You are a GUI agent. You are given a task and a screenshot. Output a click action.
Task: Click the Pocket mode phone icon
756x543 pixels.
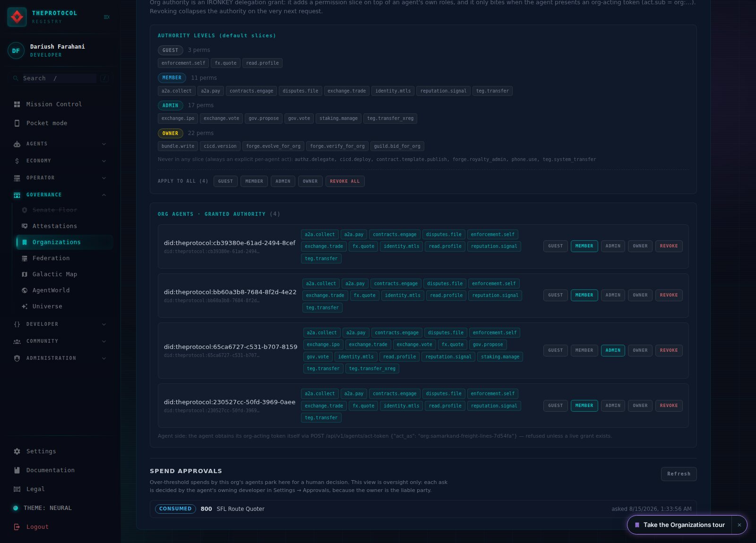click(x=17, y=123)
